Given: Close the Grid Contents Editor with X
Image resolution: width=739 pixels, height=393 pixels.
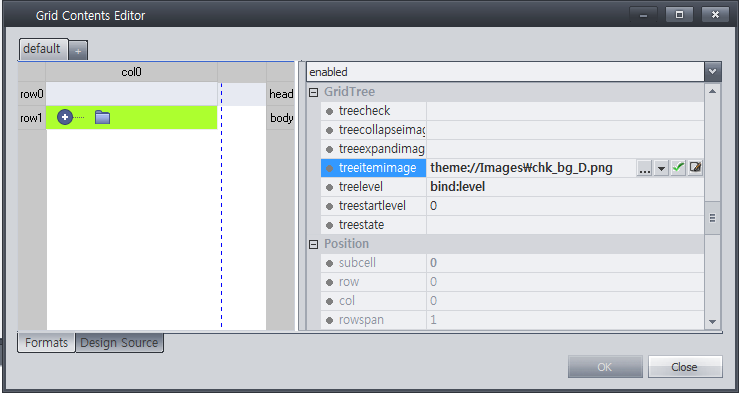Looking at the screenshot, I should pos(715,15).
